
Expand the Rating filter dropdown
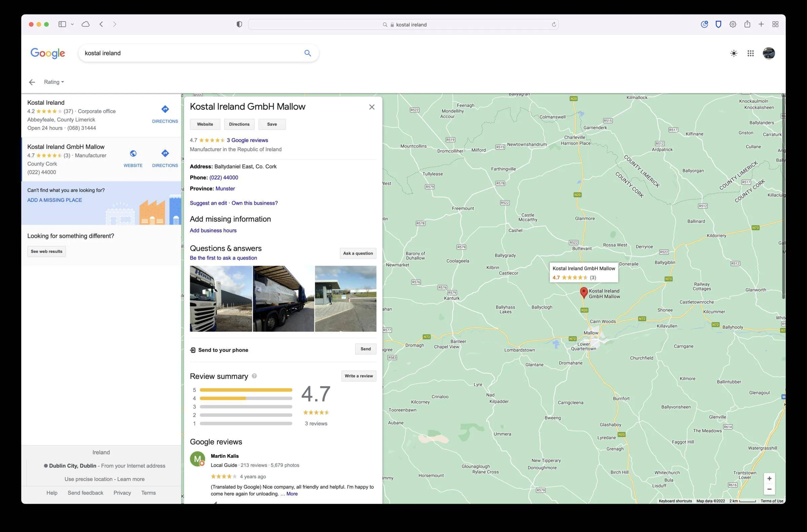[x=54, y=82]
